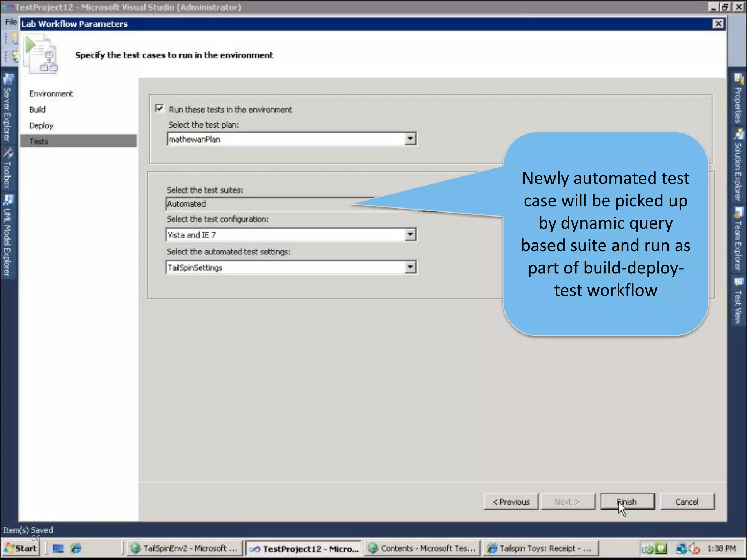Click the Finish button

(x=627, y=502)
